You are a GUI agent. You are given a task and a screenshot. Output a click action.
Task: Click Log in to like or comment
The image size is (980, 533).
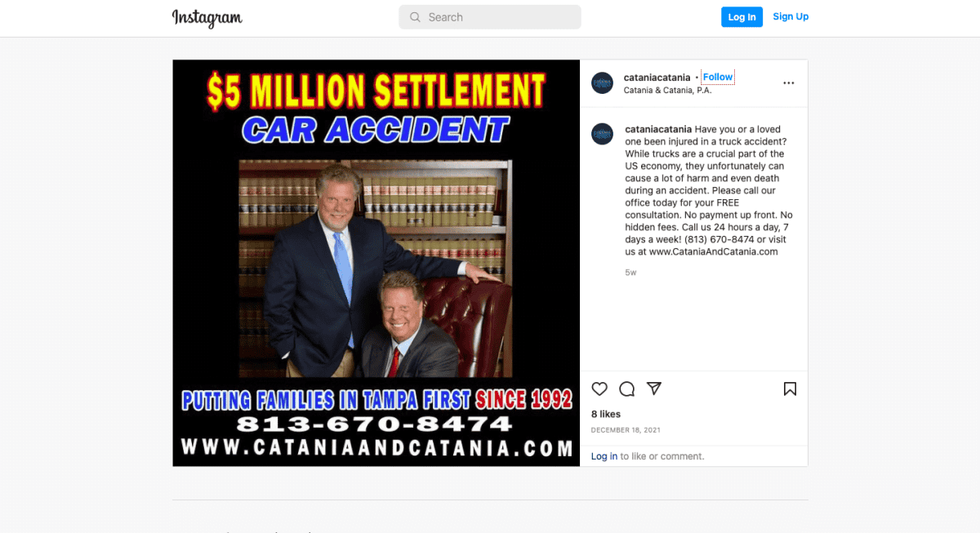604,456
